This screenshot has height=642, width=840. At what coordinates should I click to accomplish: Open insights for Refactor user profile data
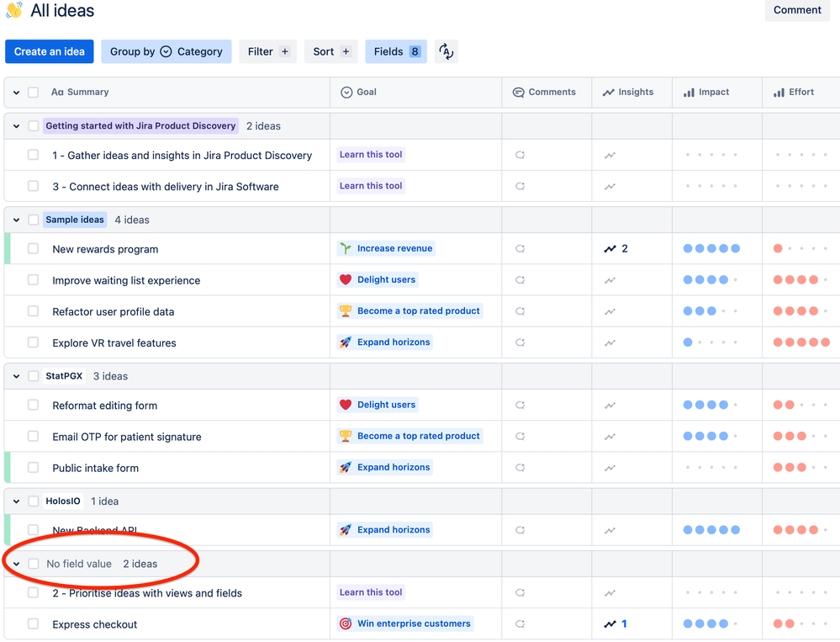610,311
